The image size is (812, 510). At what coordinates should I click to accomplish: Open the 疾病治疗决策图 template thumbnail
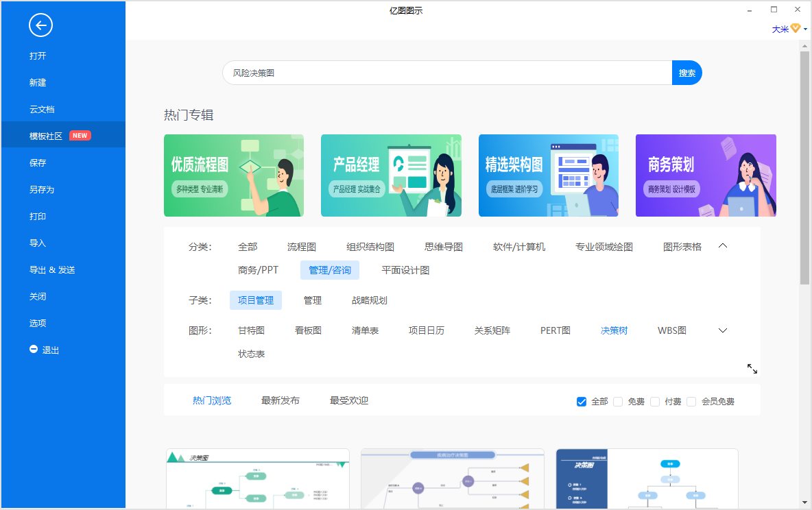[x=452, y=479]
